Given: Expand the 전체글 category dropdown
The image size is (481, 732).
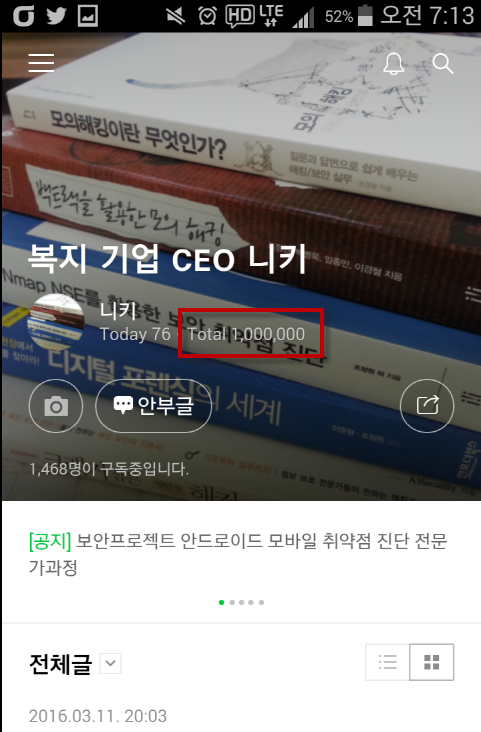Looking at the screenshot, I should coord(111,663).
